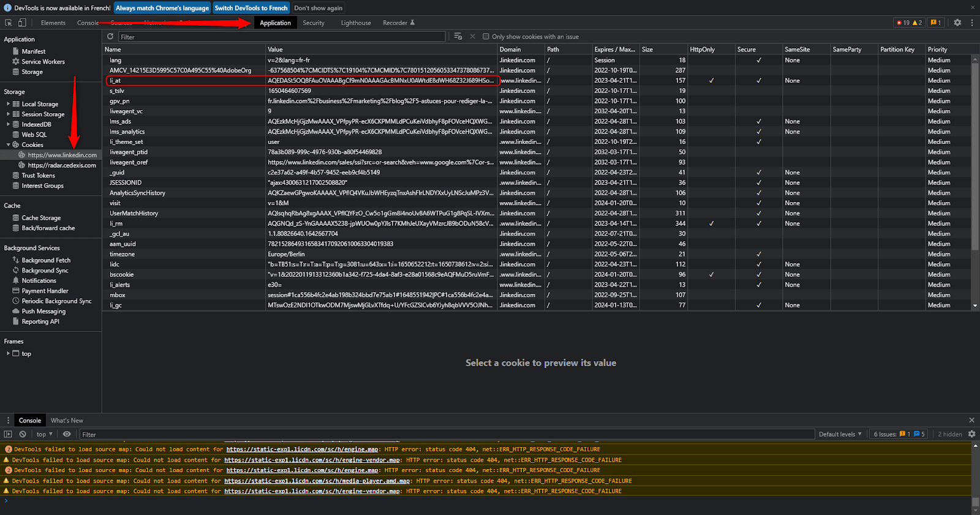The width and height of the screenshot is (980, 515).
Task: Collapse the Cookies tree
Action: [8, 145]
